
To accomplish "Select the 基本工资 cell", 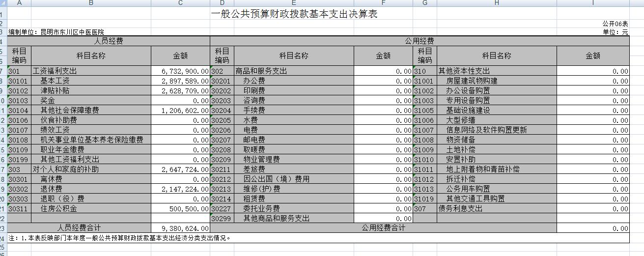I will click(x=91, y=81).
